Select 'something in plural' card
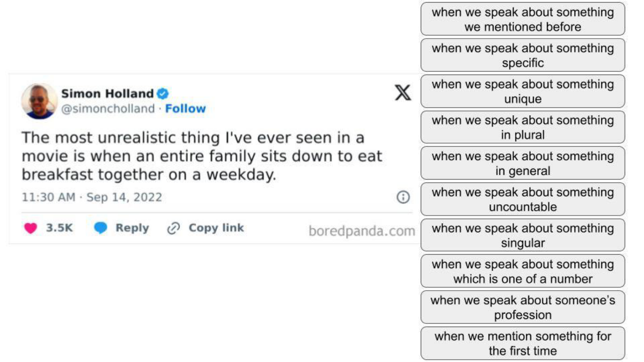The image size is (644, 362). [523, 127]
